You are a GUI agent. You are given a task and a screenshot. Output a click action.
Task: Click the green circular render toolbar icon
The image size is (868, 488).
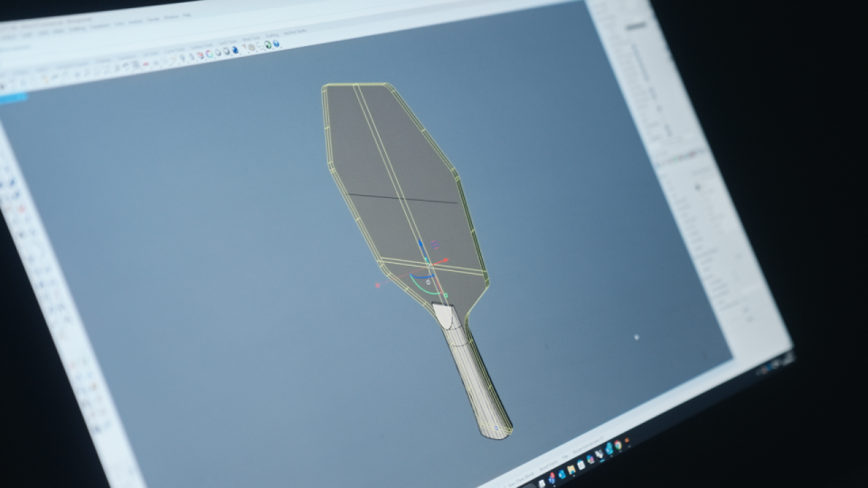(268, 44)
